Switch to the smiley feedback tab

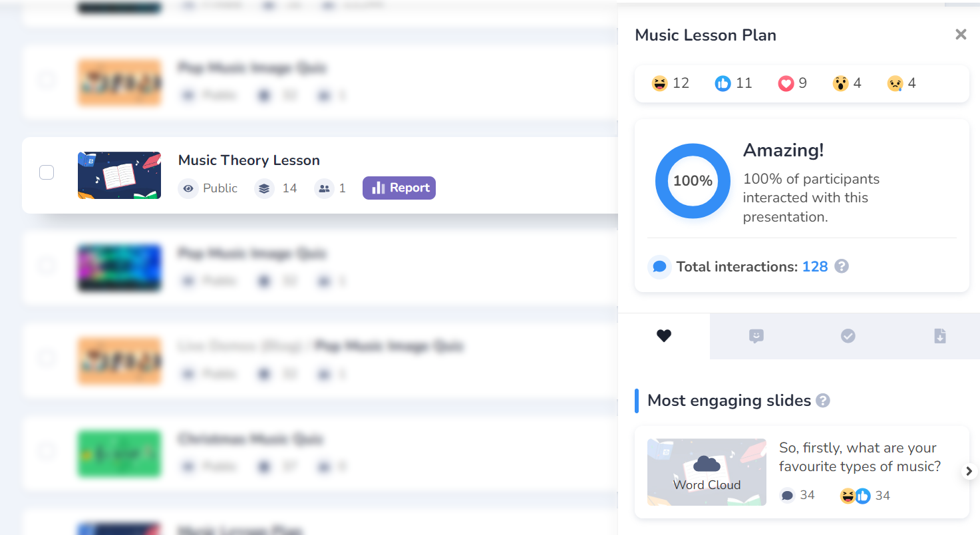tap(756, 336)
